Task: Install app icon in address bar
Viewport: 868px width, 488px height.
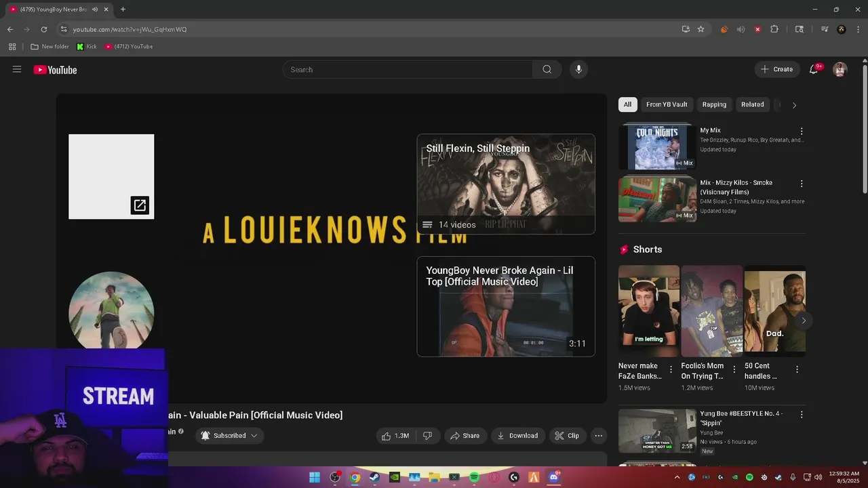Action: (686, 29)
